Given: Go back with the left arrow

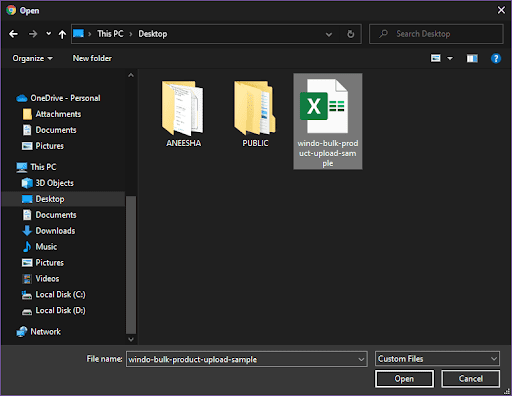Looking at the screenshot, I should click(13, 34).
